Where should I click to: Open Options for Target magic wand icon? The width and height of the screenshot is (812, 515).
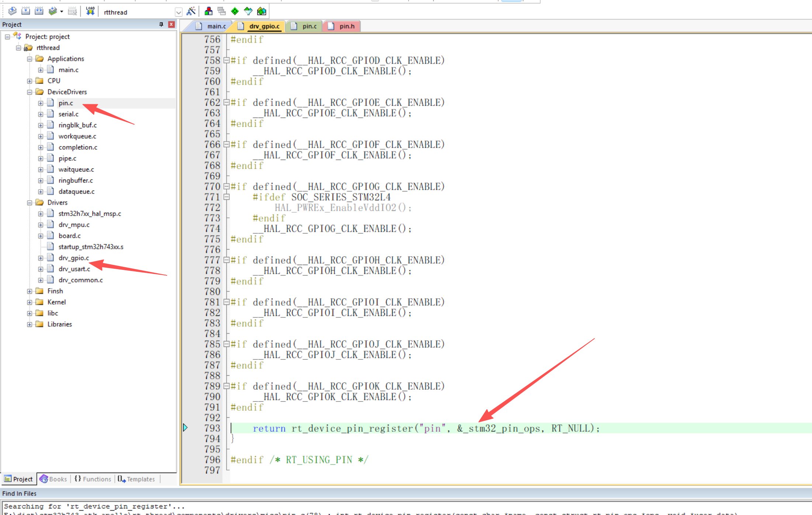click(x=191, y=11)
